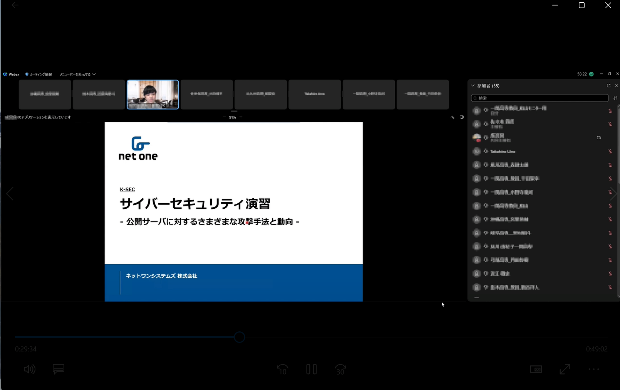620x390 pixels.
Task: Click the green connection status indicator
Action: tap(591, 74)
